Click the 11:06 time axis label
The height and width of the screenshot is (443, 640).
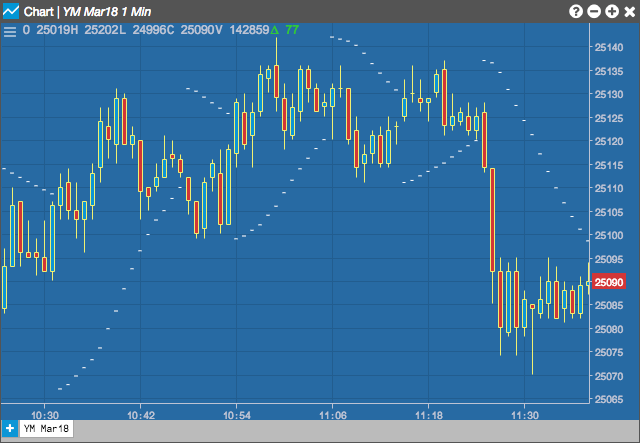(333, 415)
